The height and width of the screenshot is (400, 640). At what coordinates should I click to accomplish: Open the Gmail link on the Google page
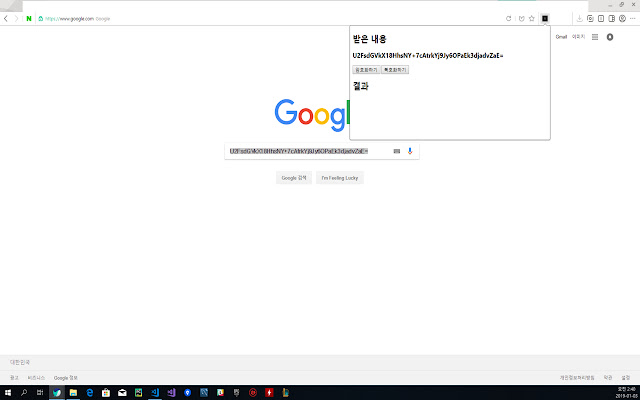click(561, 37)
